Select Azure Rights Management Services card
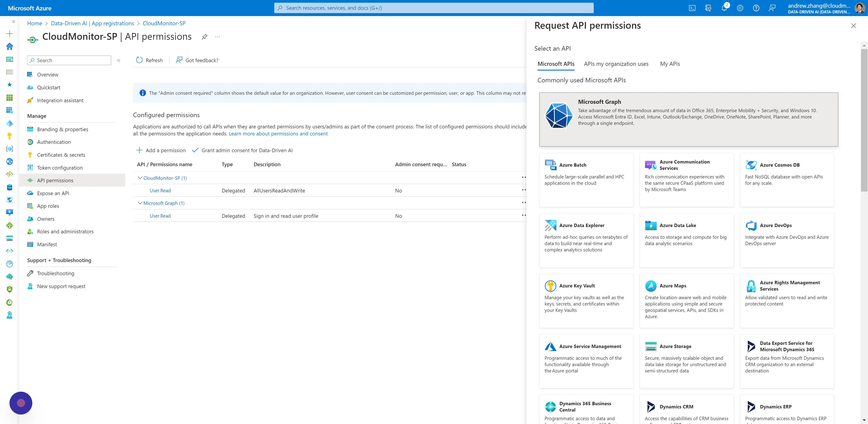 click(x=787, y=301)
